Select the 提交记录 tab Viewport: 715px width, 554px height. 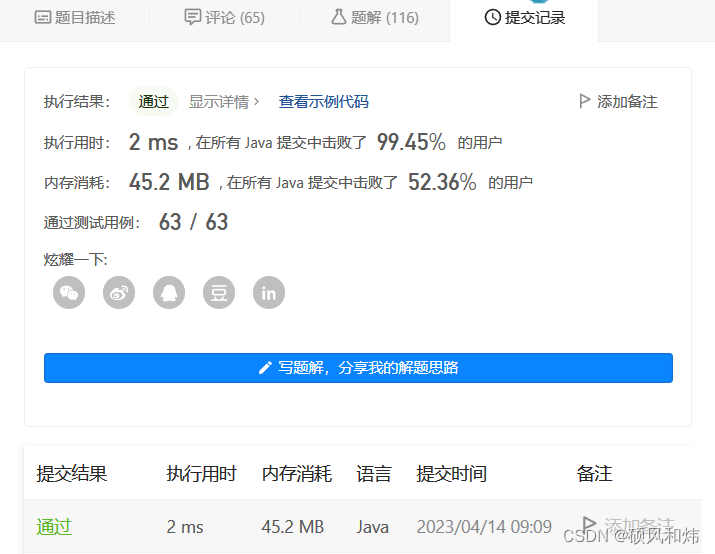click(524, 18)
